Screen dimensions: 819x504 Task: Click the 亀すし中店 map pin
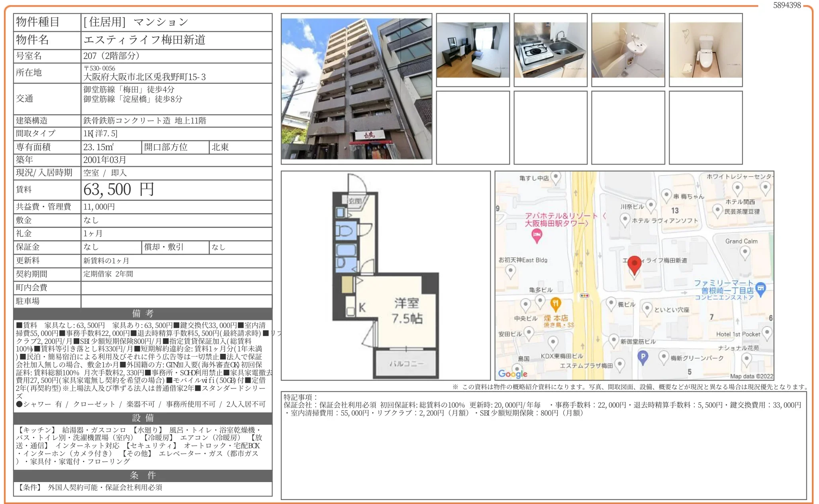555,178
